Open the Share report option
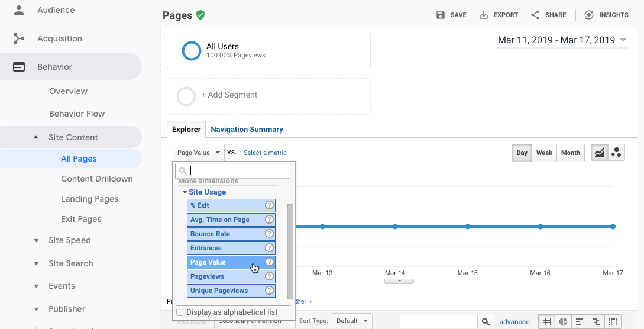The image size is (644, 329). [x=548, y=15]
